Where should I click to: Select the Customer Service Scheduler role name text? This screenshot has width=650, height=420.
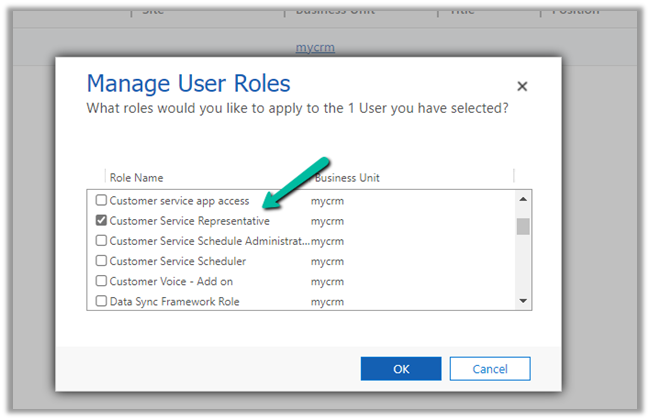(178, 261)
